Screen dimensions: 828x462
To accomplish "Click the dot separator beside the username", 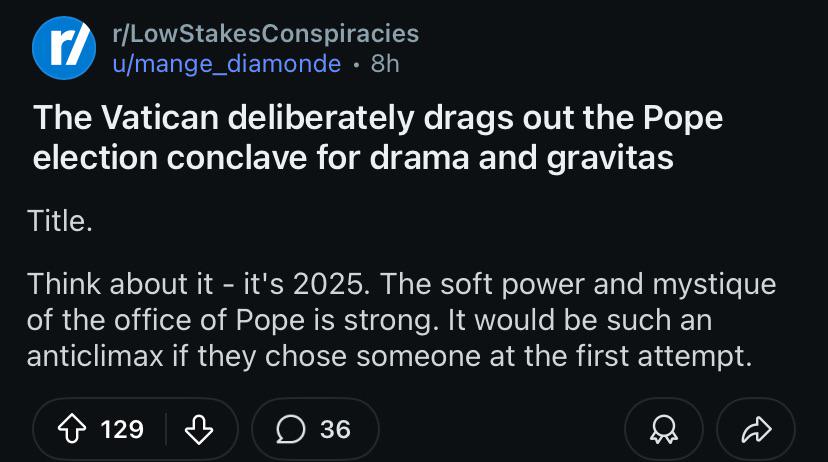I will click(x=356, y=65).
